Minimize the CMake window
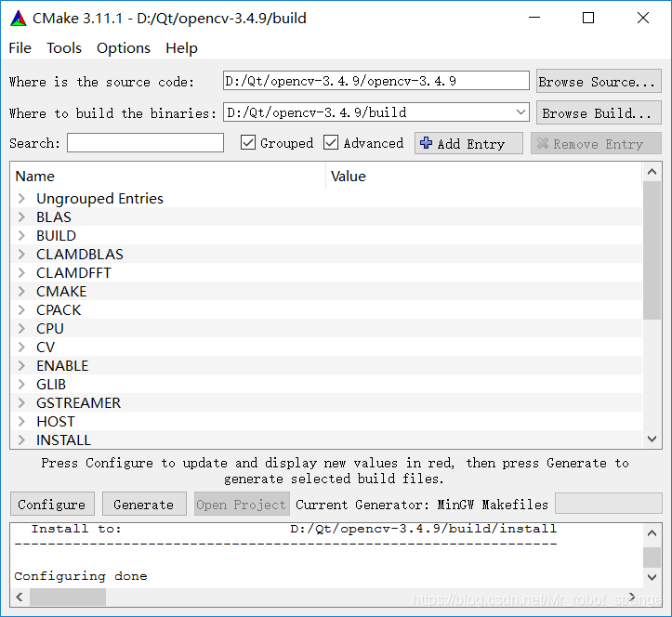672x617 pixels. click(534, 18)
